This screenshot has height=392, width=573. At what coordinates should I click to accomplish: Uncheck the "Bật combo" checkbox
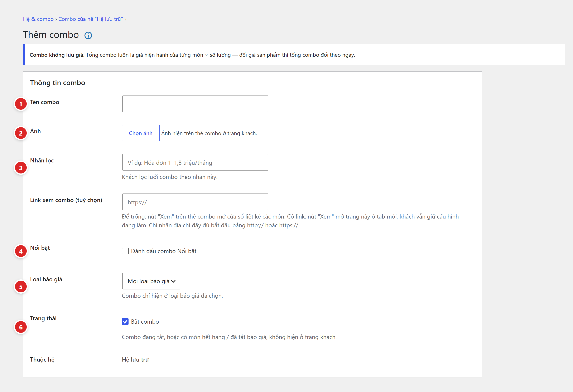pos(125,322)
